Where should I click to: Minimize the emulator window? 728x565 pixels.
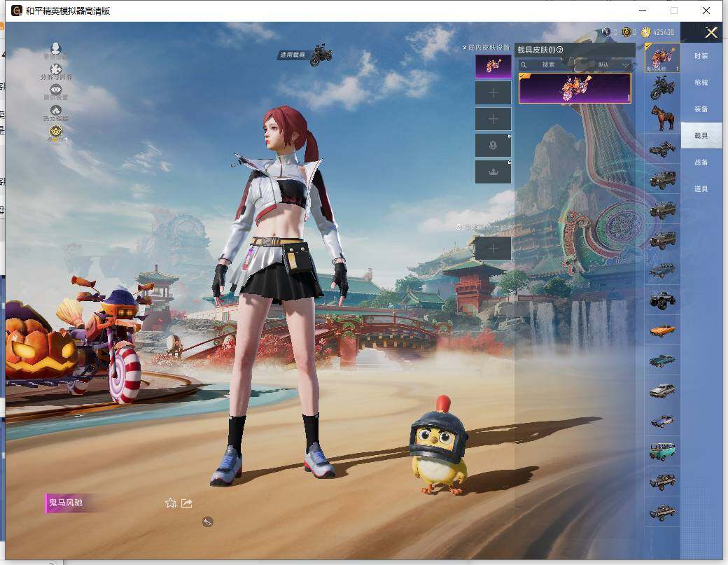(643, 11)
